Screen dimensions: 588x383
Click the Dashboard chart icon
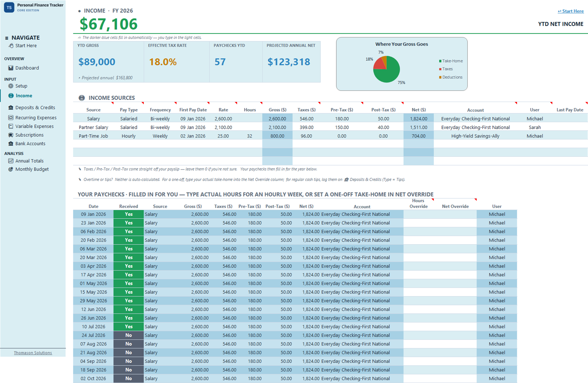(x=11, y=68)
